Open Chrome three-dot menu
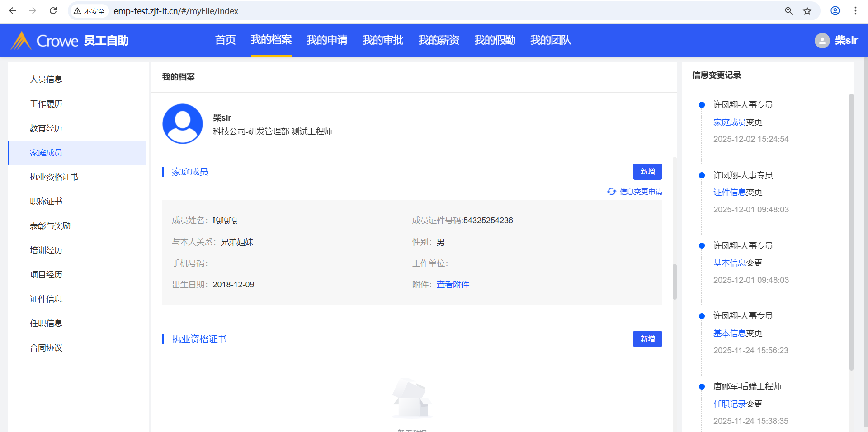The width and height of the screenshot is (868, 432). point(855,11)
